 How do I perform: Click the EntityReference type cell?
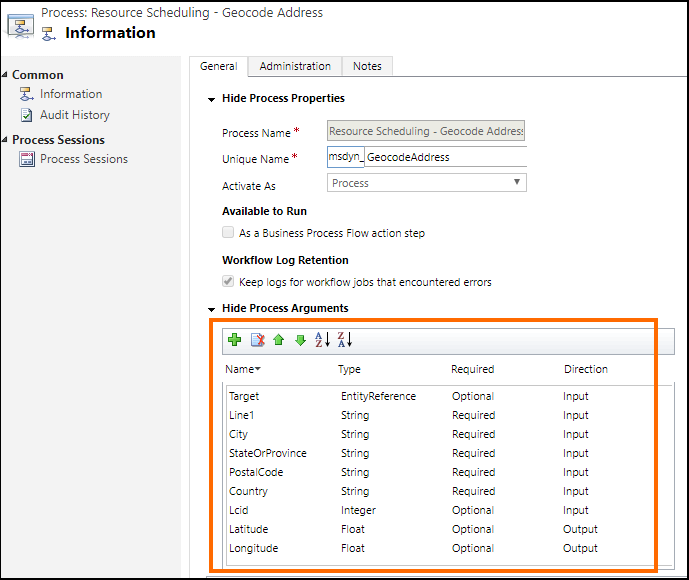[x=378, y=396]
